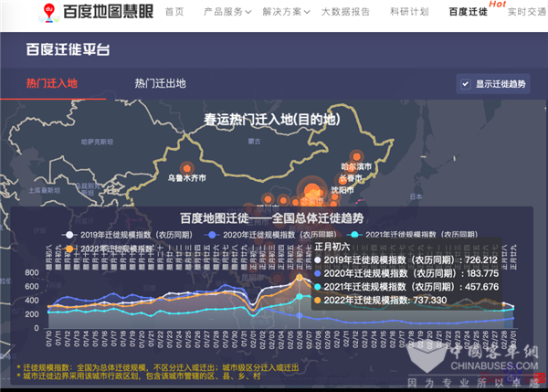This screenshot has height=392, width=548.
Task: Click the 02/06 date on chart axis
Action: 300,338
